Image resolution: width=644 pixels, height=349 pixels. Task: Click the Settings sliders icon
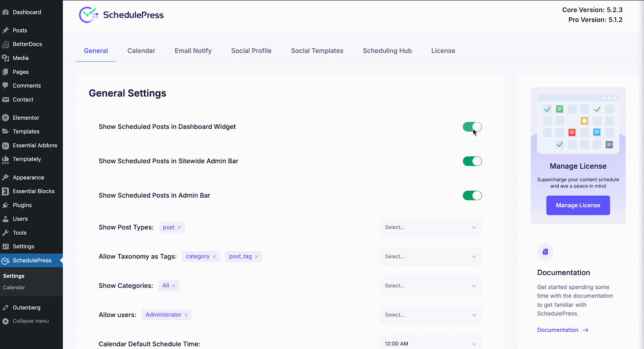(6, 246)
